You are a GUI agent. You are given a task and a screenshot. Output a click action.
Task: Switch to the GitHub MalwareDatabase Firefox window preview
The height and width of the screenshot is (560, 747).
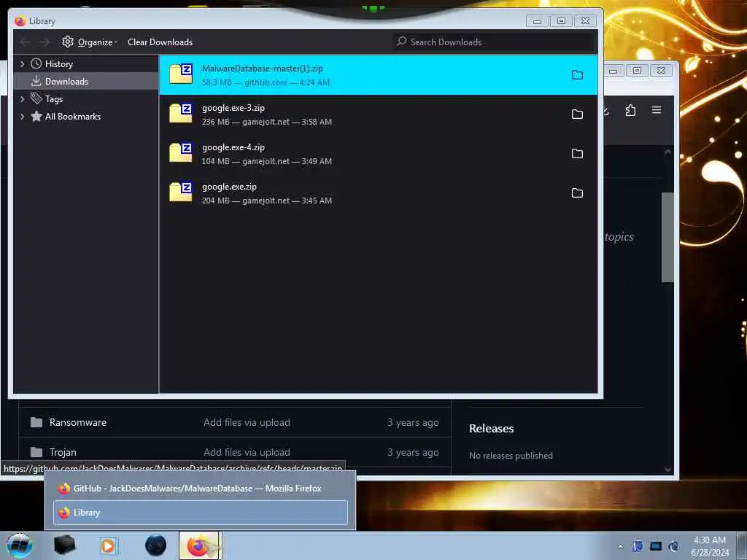point(201,488)
